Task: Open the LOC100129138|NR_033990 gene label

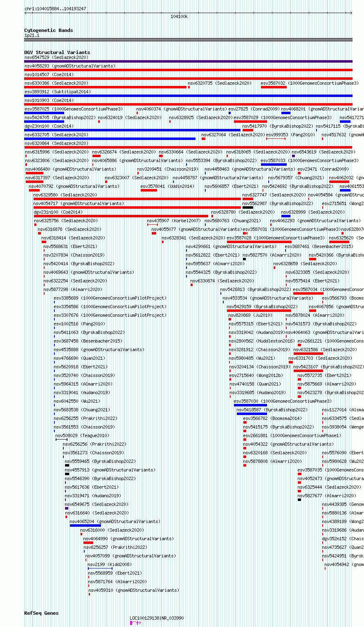Action: (157, 618)
